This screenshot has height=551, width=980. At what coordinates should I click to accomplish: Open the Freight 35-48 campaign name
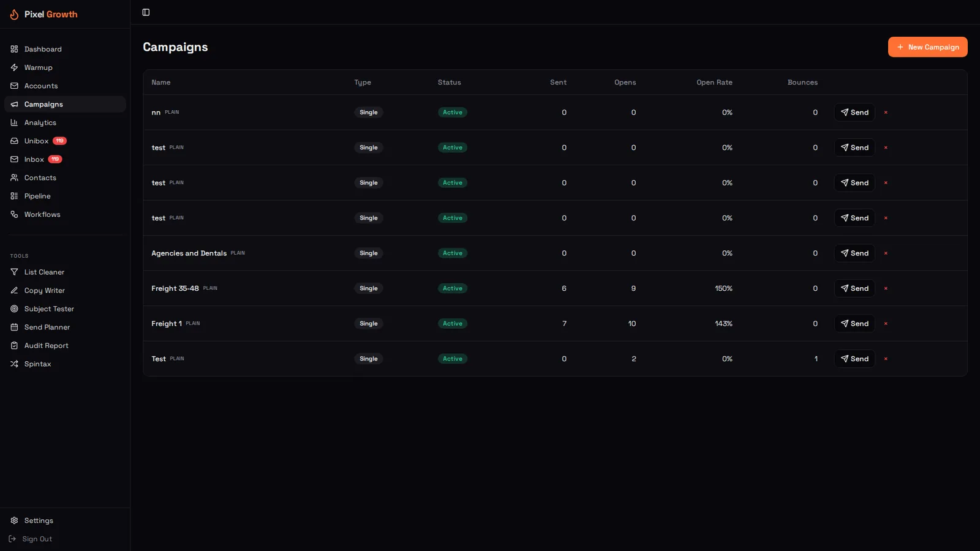coord(175,288)
